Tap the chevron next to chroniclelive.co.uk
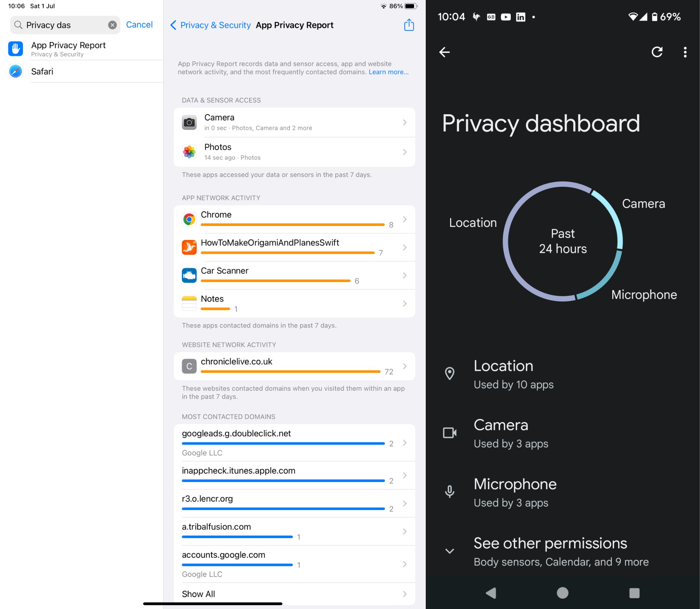The image size is (700, 609). pos(406,366)
